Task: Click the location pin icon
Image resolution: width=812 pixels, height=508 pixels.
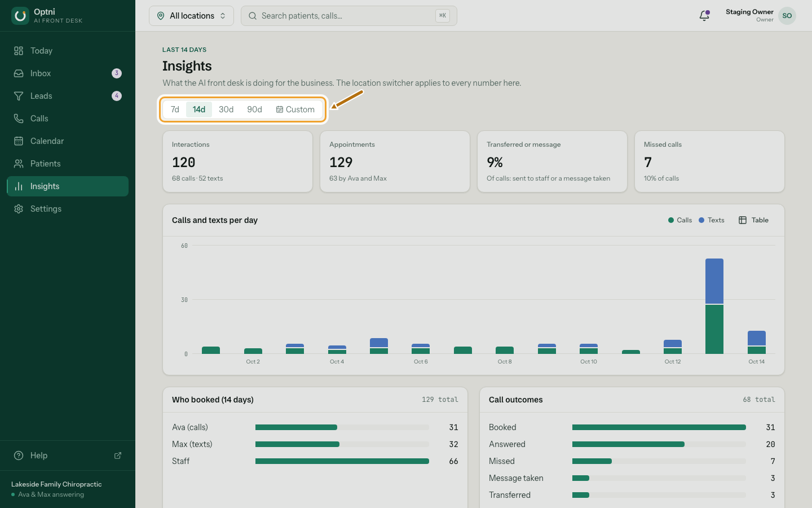Action: pyautogui.click(x=161, y=16)
